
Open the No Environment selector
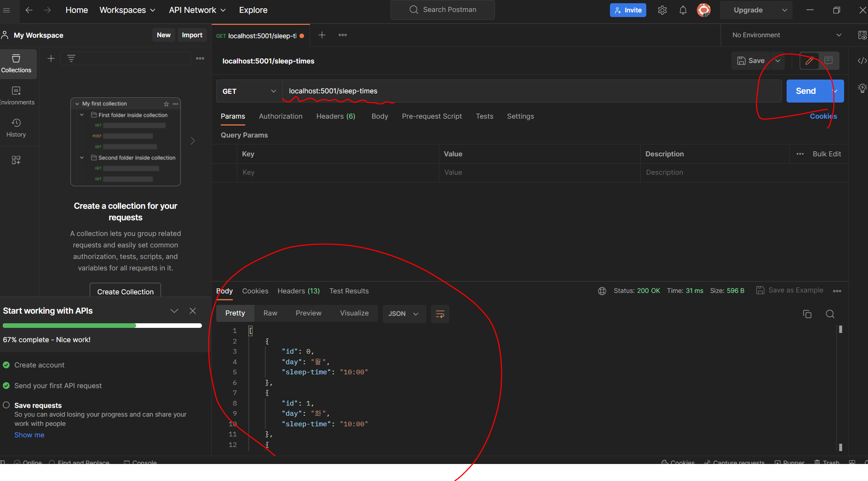(787, 35)
